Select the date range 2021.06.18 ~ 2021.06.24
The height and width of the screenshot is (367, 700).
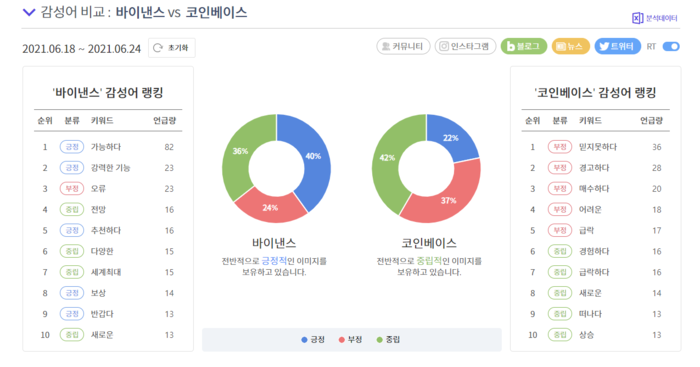click(82, 49)
